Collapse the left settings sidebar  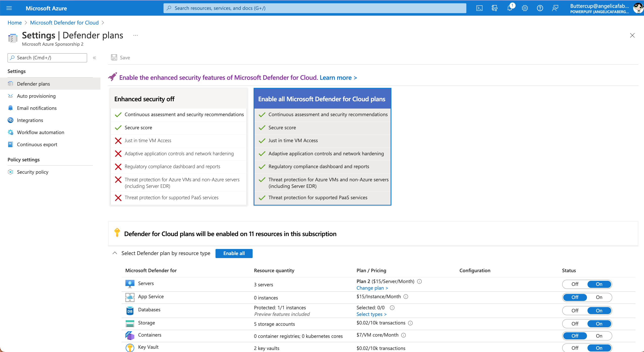94,58
